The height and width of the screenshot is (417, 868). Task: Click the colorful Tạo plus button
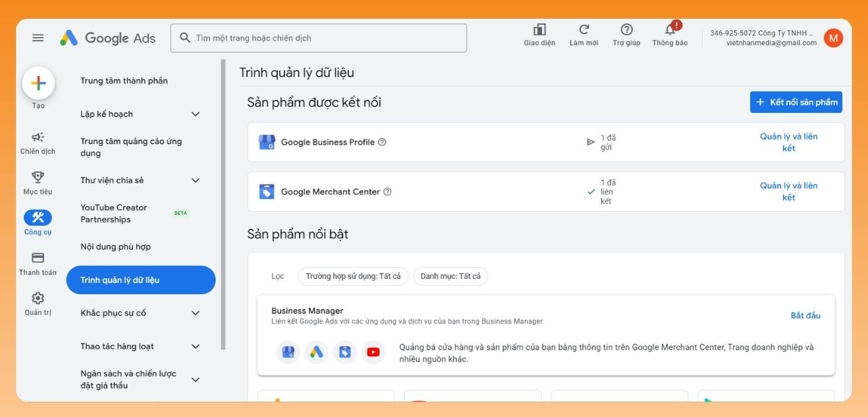[x=39, y=83]
